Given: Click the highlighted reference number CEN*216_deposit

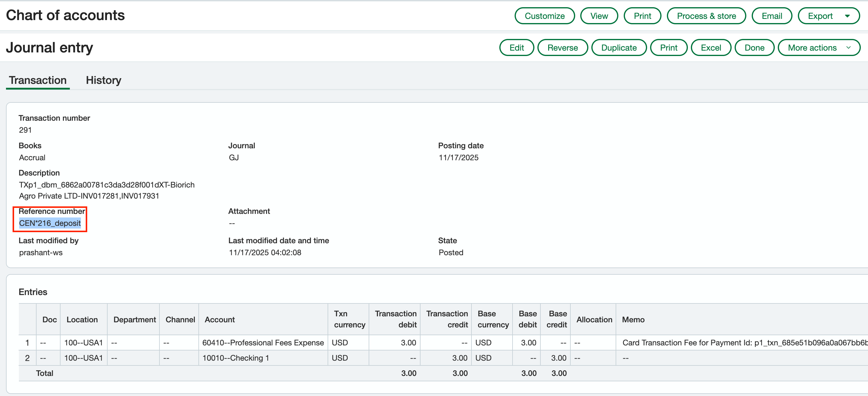Looking at the screenshot, I should click(x=50, y=223).
